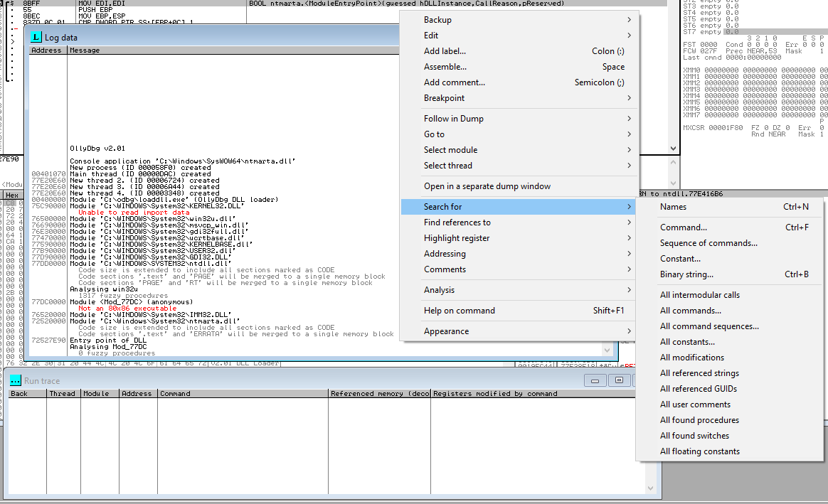This screenshot has width=828, height=504.
Task: Select All command sequences...
Action: coord(730,326)
